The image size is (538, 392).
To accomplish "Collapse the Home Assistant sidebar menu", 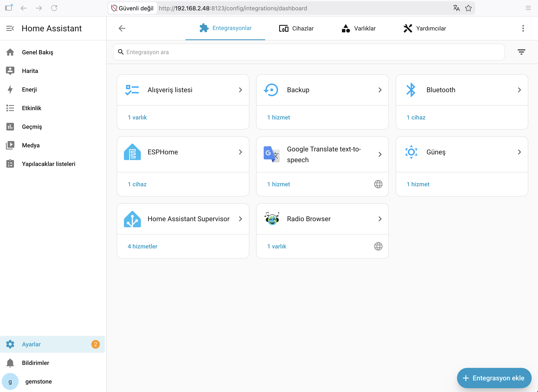I will 10,29.
